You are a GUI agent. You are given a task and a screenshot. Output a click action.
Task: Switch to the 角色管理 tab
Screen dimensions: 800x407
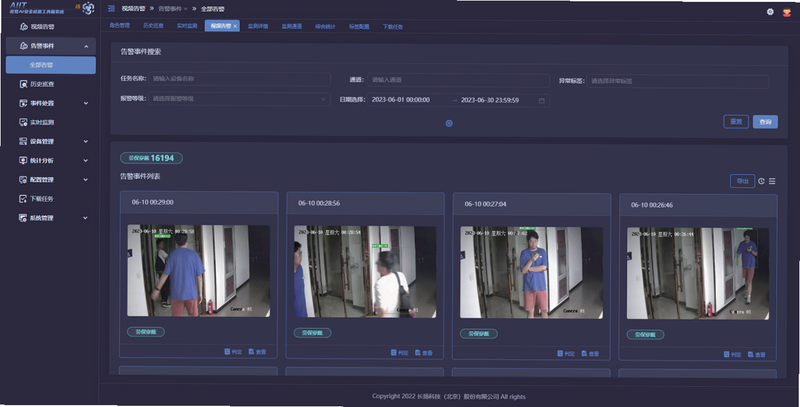[x=119, y=26]
